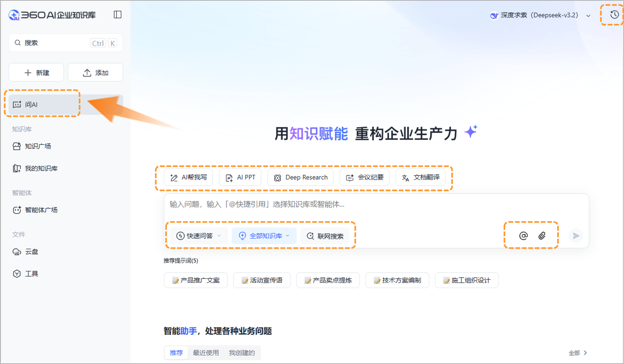Select 问AI in the sidebar
Image resolution: width=624 pixels, height=364 pixels.
point(31,104)
